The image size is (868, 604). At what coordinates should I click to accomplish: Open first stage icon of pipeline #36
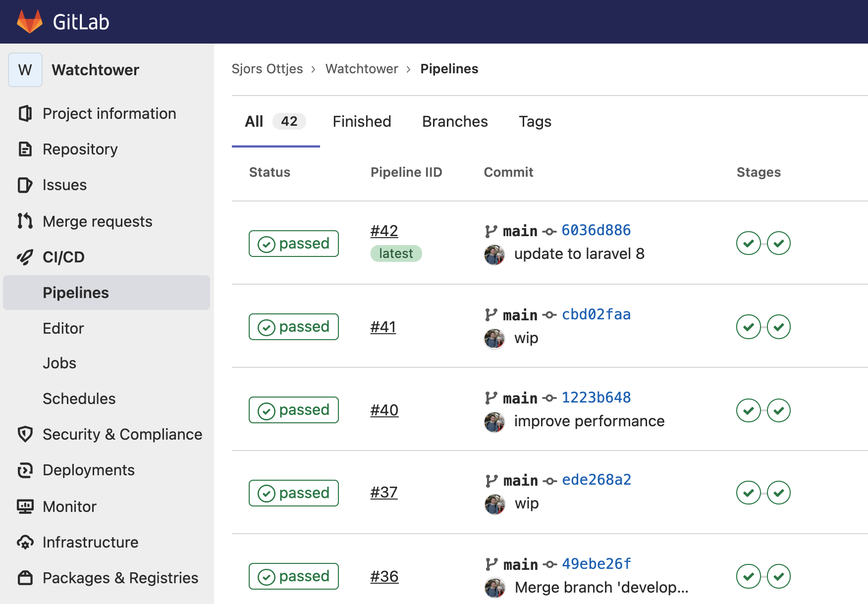coord(749,576)
